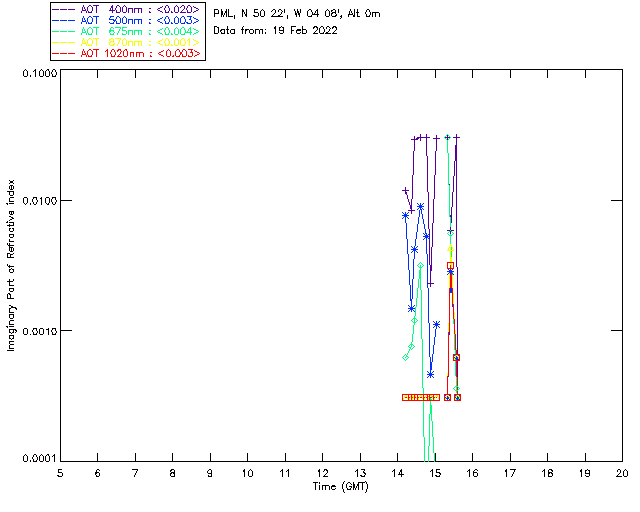
Task: Click the 0.0010 y-axis tick label
Action: pos(39,331)
